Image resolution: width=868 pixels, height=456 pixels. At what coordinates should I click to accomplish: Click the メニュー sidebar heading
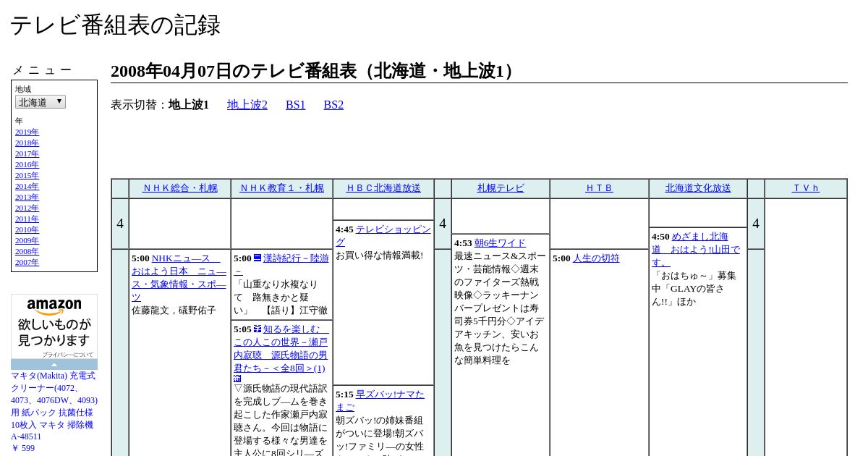pyautogui.click(x=41, y=70)
